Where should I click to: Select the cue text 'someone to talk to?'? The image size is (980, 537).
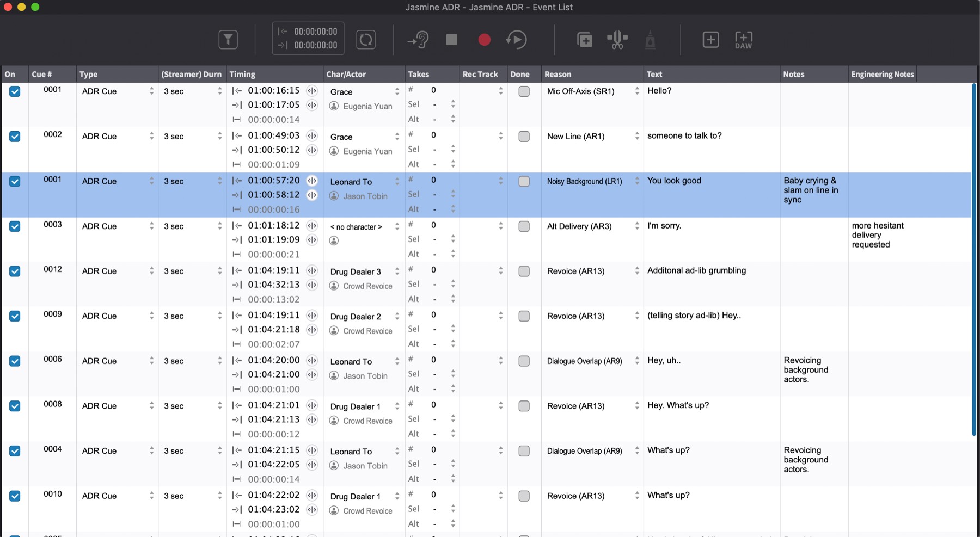(684, 135)
